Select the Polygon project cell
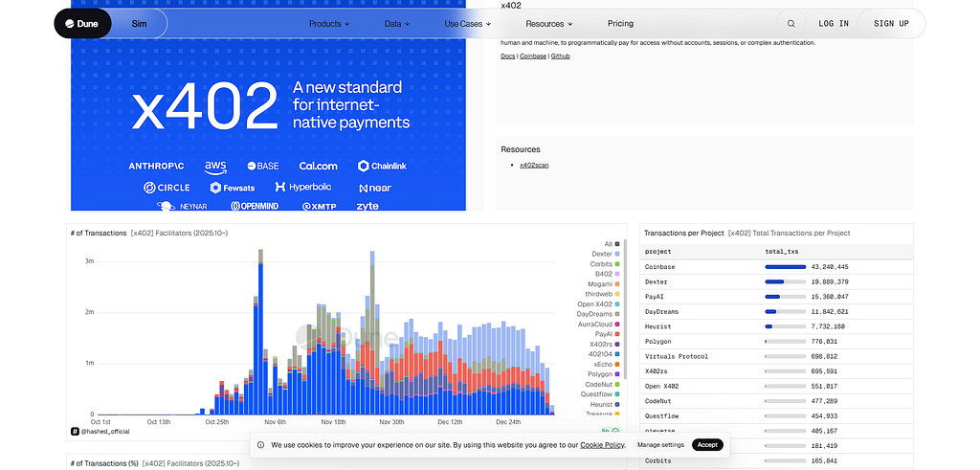This screenshot has width=980, height=470. 658,342
